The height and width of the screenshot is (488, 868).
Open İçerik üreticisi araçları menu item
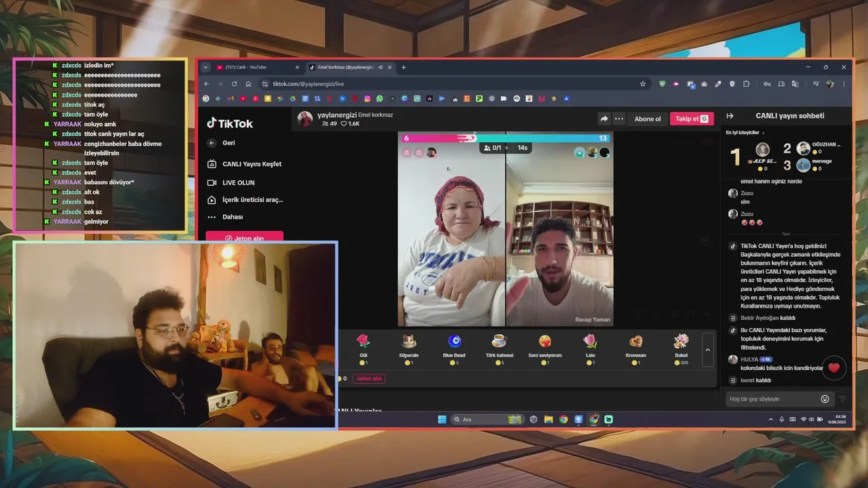pos(245,200)
